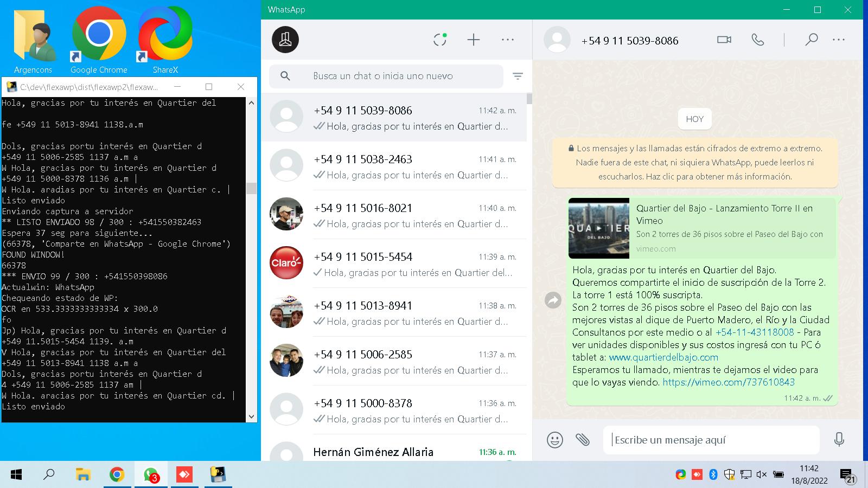Record a voice message with the microphone

click(839, 440)
